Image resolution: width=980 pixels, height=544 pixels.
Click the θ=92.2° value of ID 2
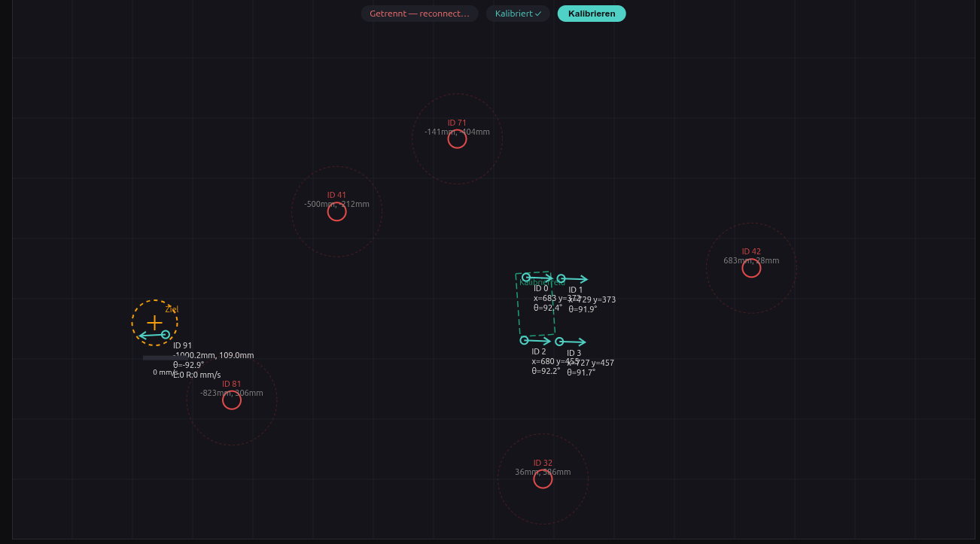(x=546, y=371)
